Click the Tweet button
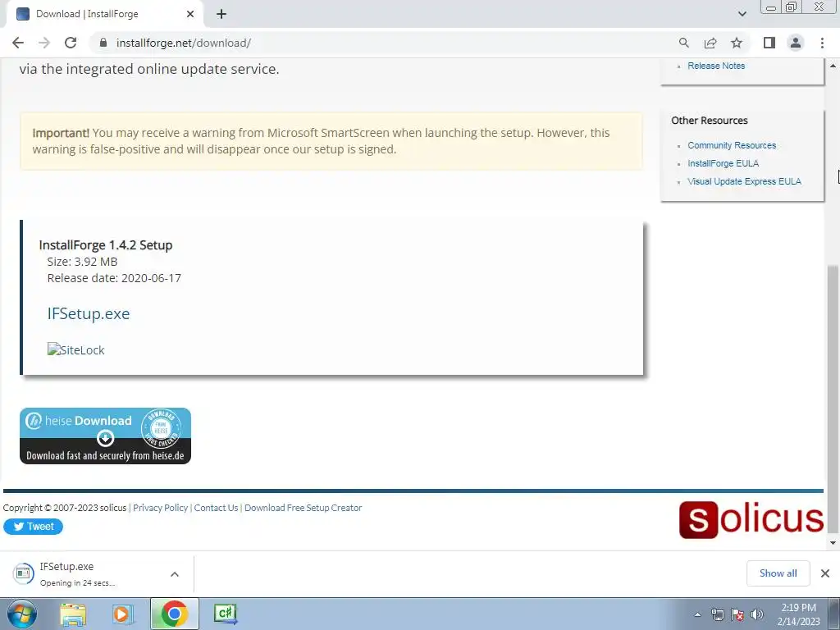The image size is (840, 630). click(x=33, y=527)
